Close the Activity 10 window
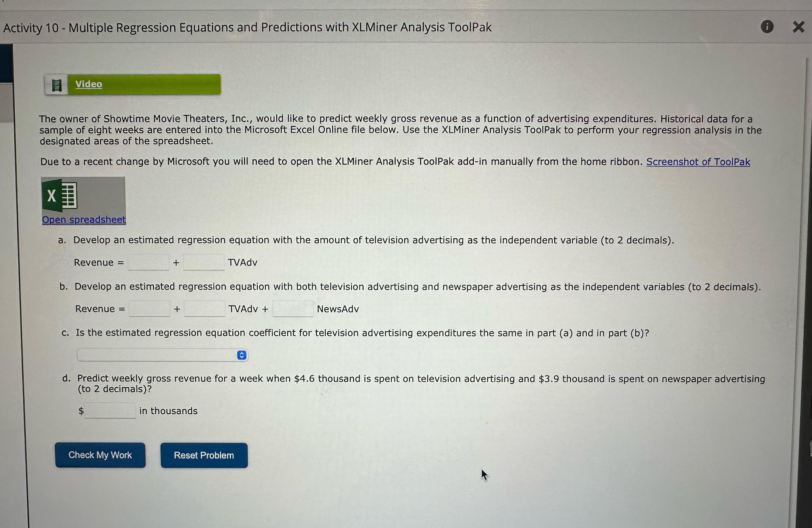The width and height of the screenshot is (812, 528). (798, 27)
